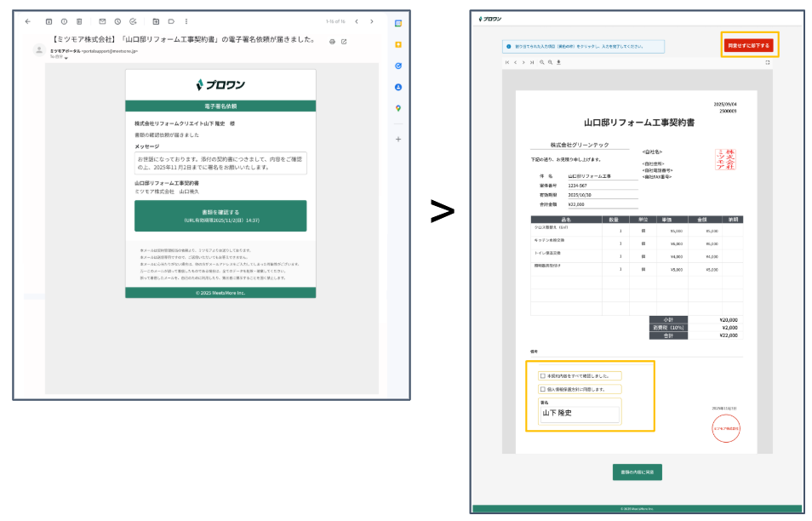Click red '同意せずに却下する' reject button
Viewport: 812px width, 521px height.
pos(749,46)
